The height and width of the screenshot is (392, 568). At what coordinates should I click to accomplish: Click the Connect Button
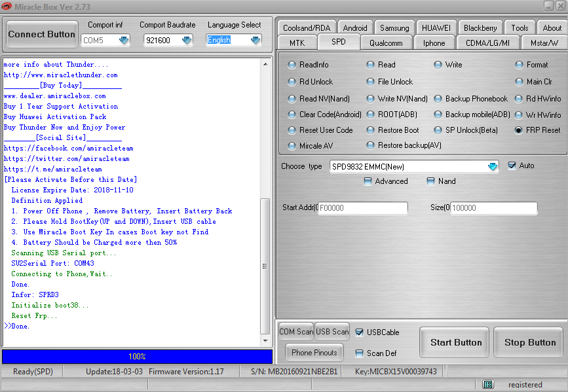(x=42, y=35)
